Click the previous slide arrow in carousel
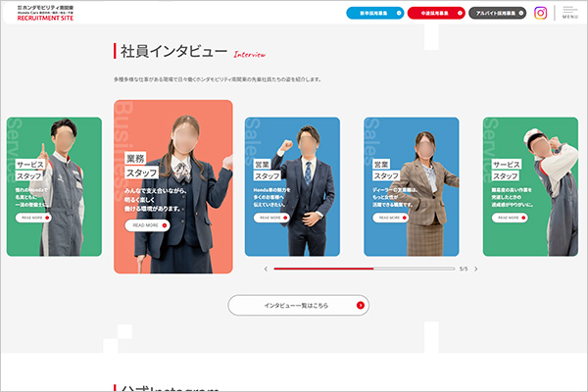588x392 pixels. click(265, 268)
